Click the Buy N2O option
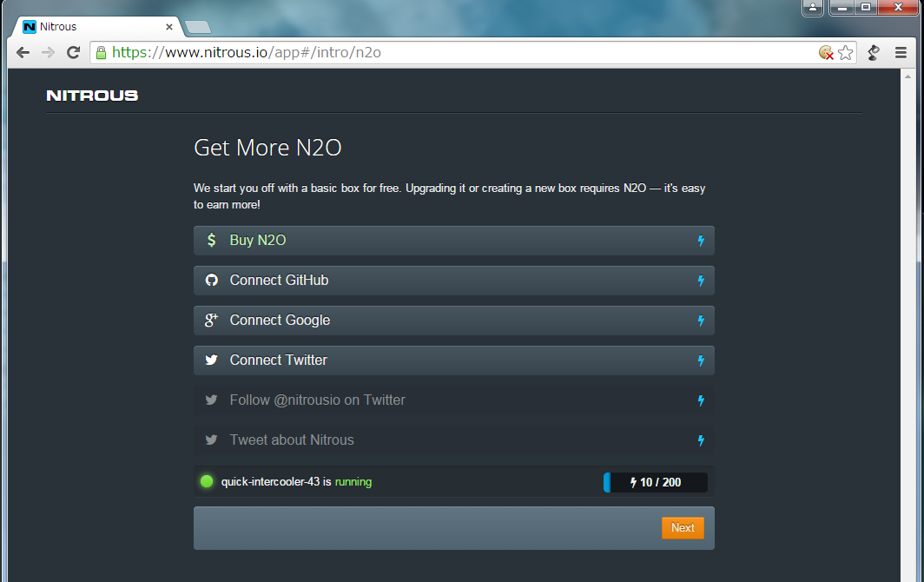 tap(453, 241)
